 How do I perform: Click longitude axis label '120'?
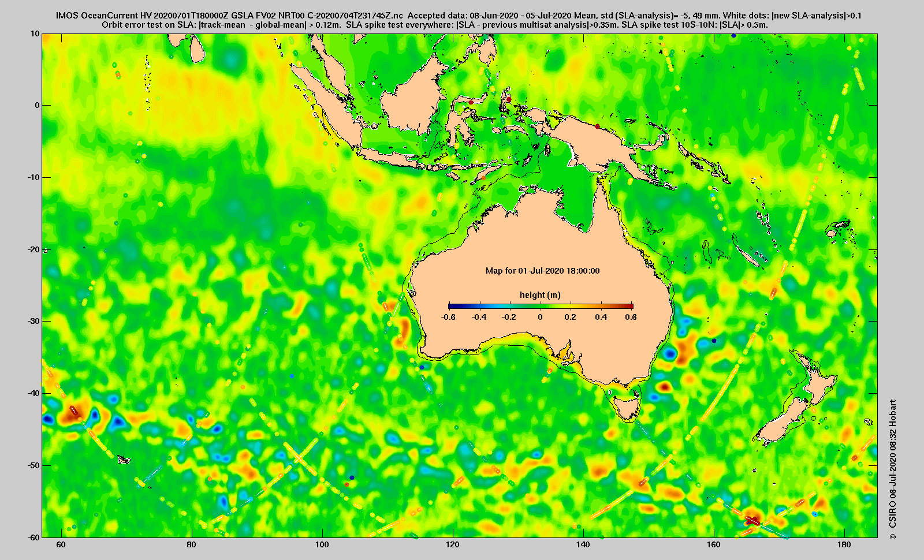[x=452, y=545]
